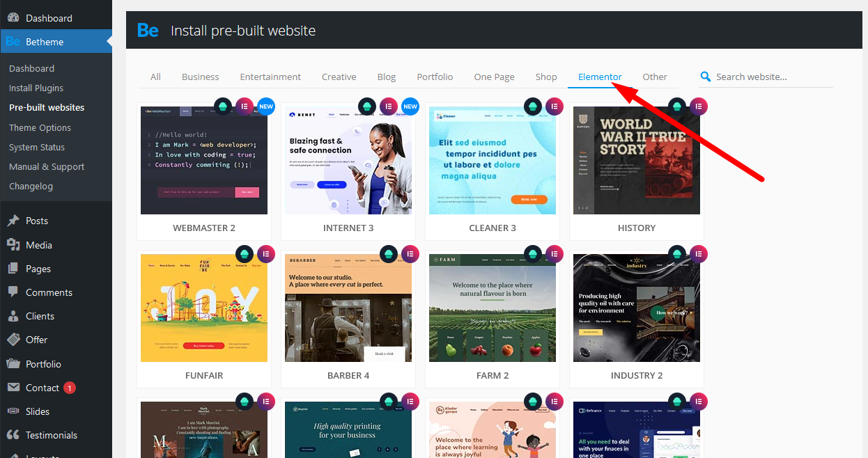868x458 pixels.
Task: Click the Be logo in page header
Action: (148, 31)
